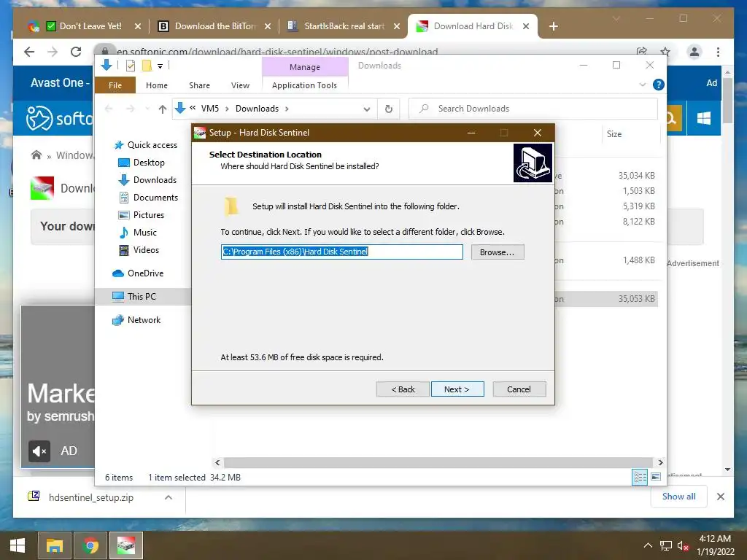Click the muted volume tray icon
The height and width of the screenshot is (560, 747).
683,545
